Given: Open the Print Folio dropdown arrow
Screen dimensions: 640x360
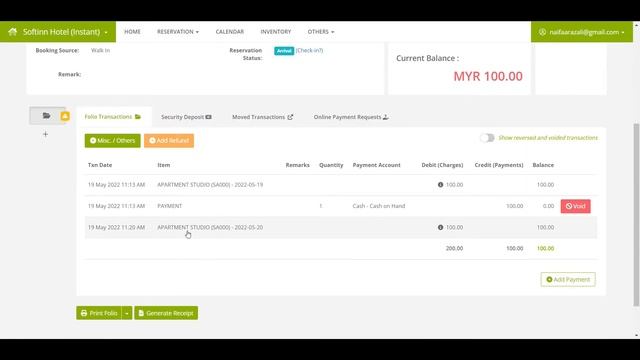Looking at the screenshot, I should coord(127,313).
